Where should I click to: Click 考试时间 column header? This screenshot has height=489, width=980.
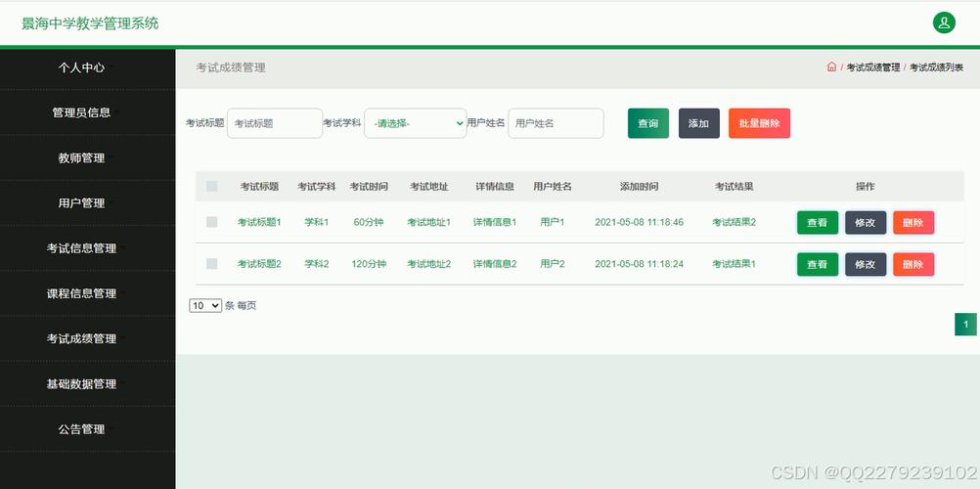[x=369, y=187]
